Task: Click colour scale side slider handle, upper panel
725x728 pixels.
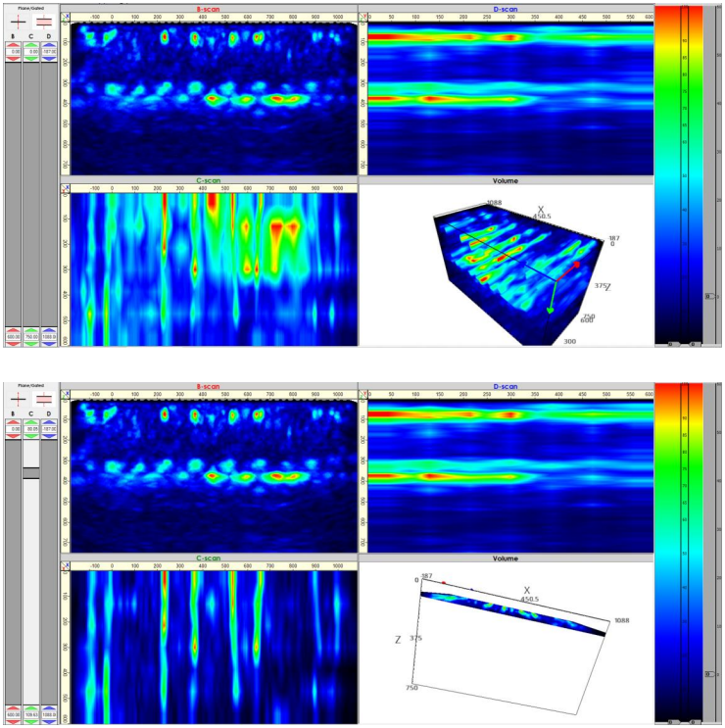Action: [709, 296]
